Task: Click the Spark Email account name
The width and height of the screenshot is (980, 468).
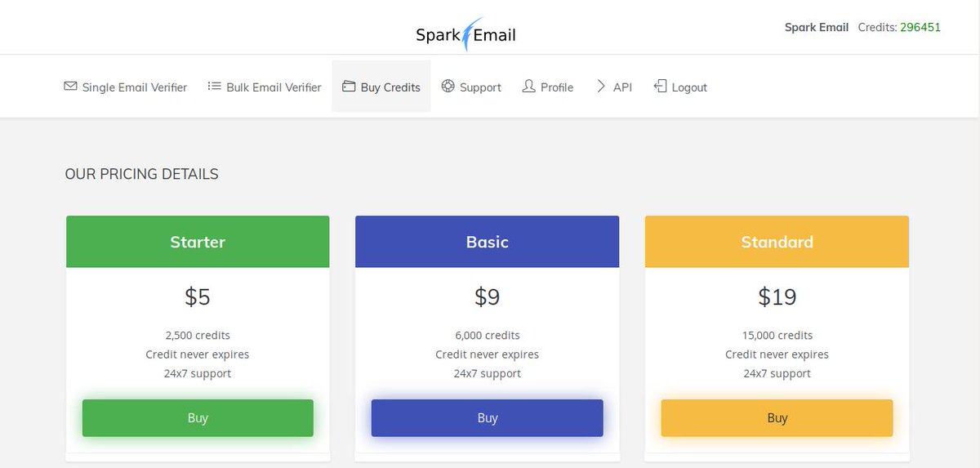Action: pyautogui.click(x=817, y=27)
